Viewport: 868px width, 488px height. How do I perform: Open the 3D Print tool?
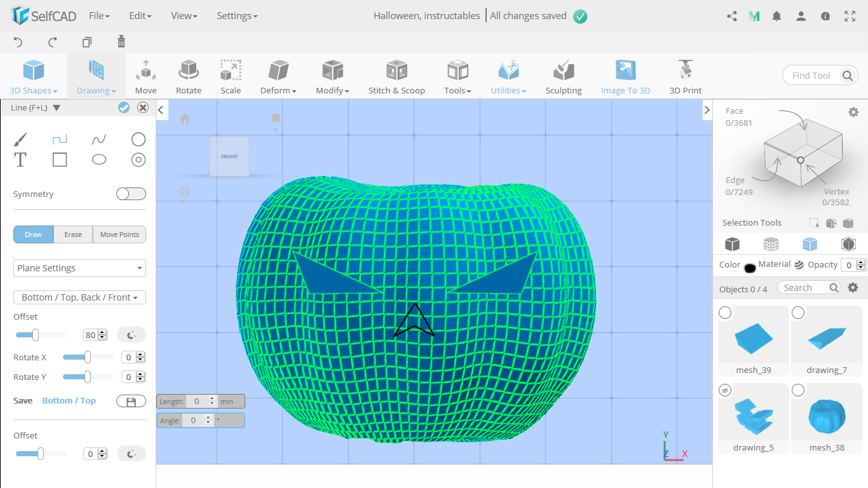pos(686,77)
